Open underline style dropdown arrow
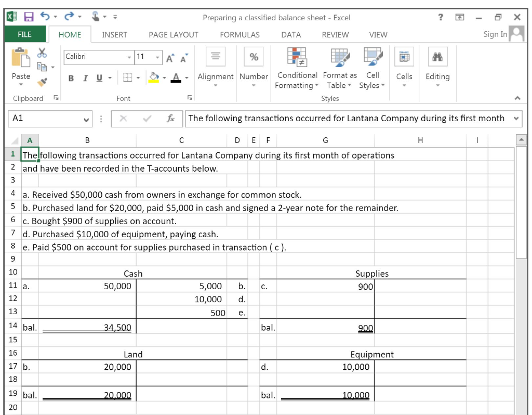 point(110,78)
